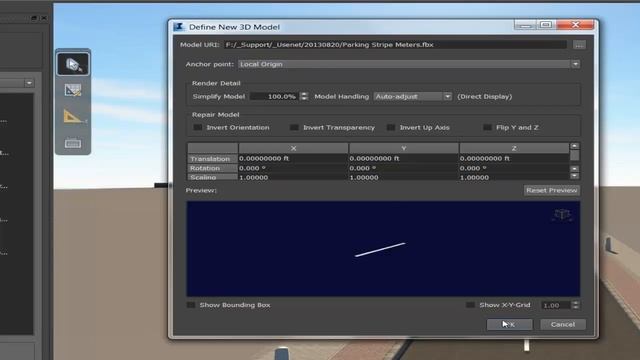Image resolution: width=640 pixels, height=360 pixels.
Task: Enable Show X-Y-Grid checkbox
Action: 470,305
